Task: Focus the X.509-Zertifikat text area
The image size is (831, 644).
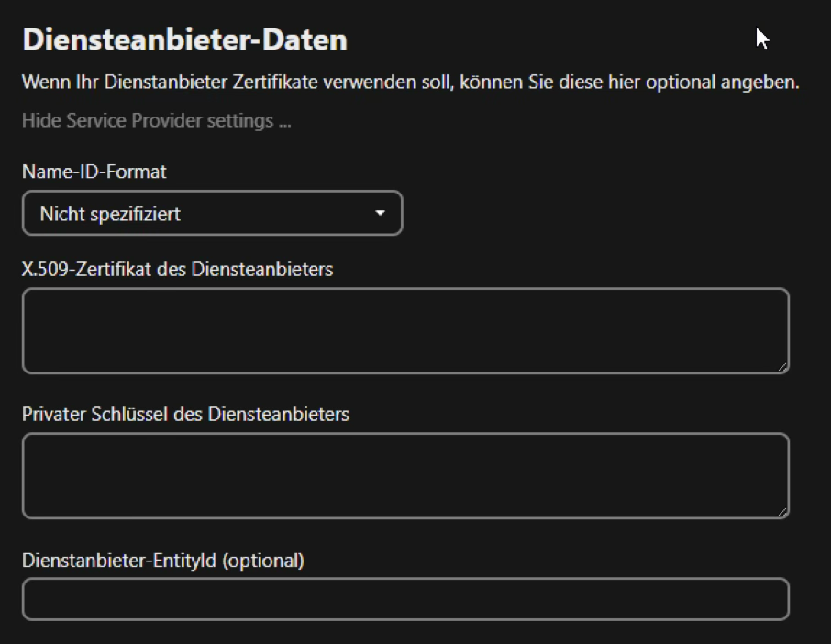Action: click(404, 330)
